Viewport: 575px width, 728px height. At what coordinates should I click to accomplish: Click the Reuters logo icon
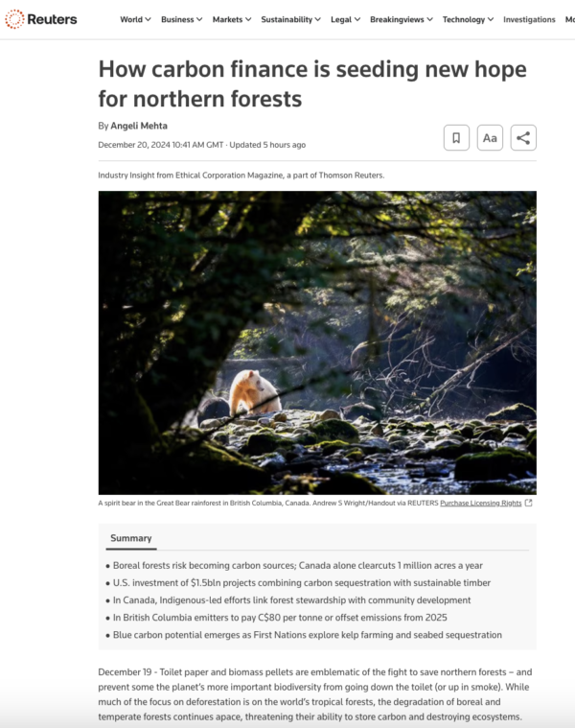pyautogui.click(x=14, y=19)
